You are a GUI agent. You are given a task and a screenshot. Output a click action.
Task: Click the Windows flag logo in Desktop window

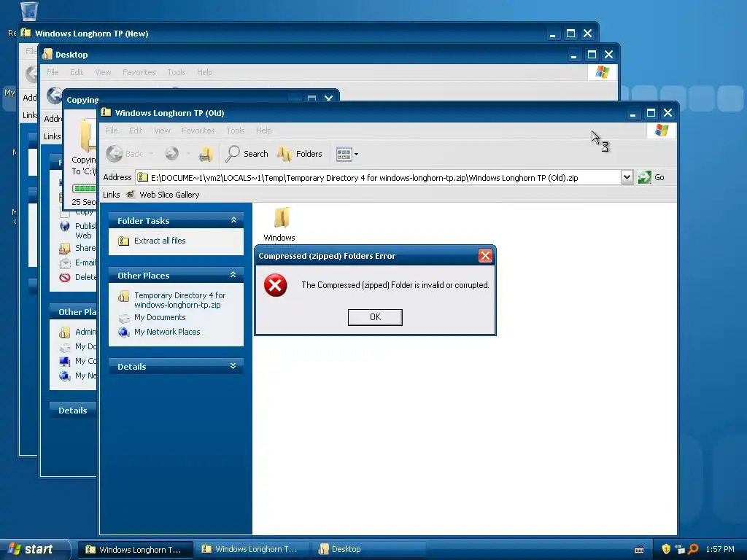pos(602,72)
